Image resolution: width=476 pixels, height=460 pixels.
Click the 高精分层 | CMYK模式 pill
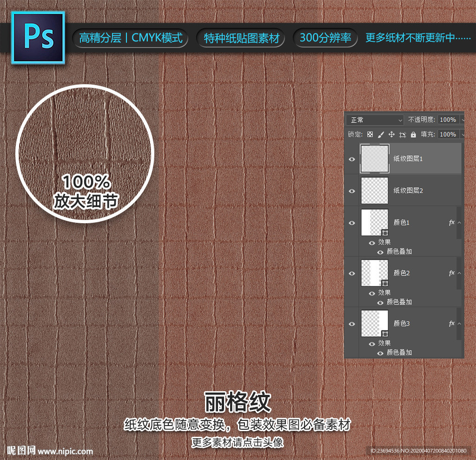pos(131,38)
